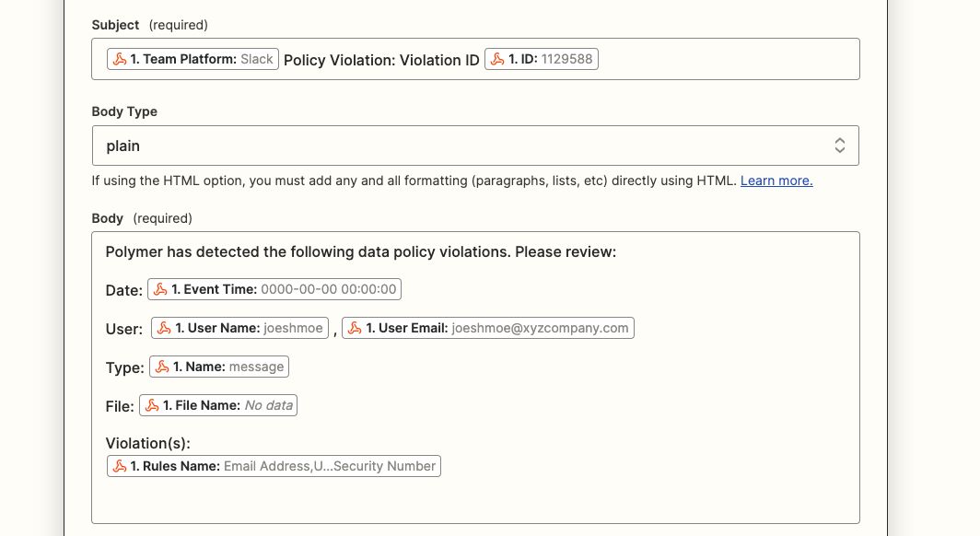This screenshot has height=536, width=980.
Task: Select the Team Platform: Slack pill text
Action: (202, 59)
